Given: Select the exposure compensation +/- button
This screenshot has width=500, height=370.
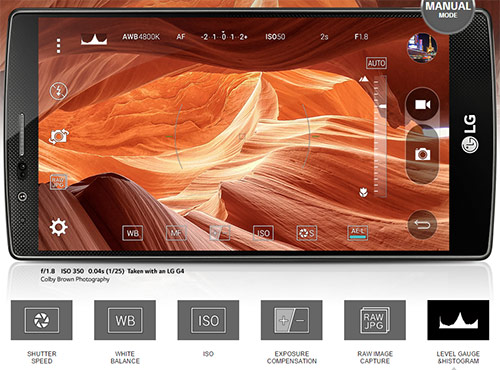Looking at the screenshot, I should click(220, 233).
